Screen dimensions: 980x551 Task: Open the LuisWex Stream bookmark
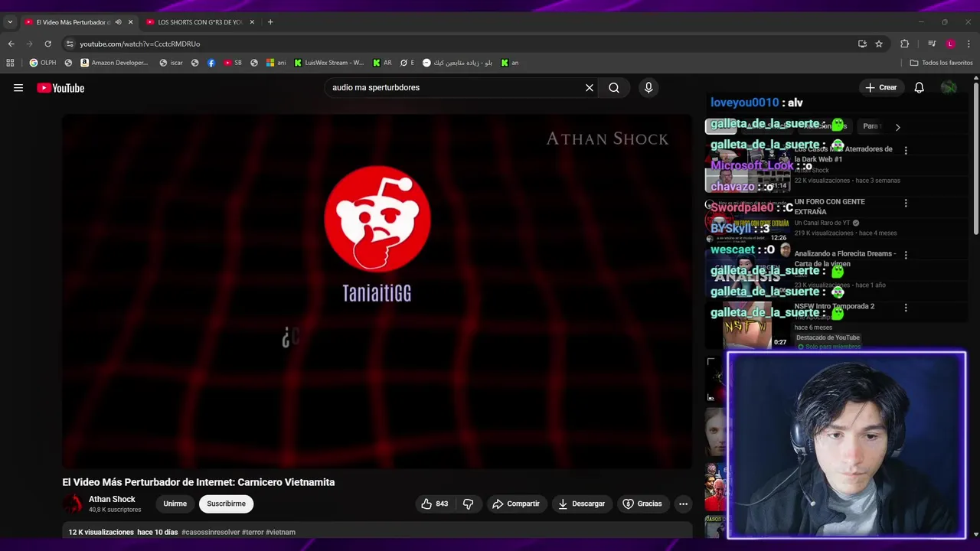coord(329,63)
